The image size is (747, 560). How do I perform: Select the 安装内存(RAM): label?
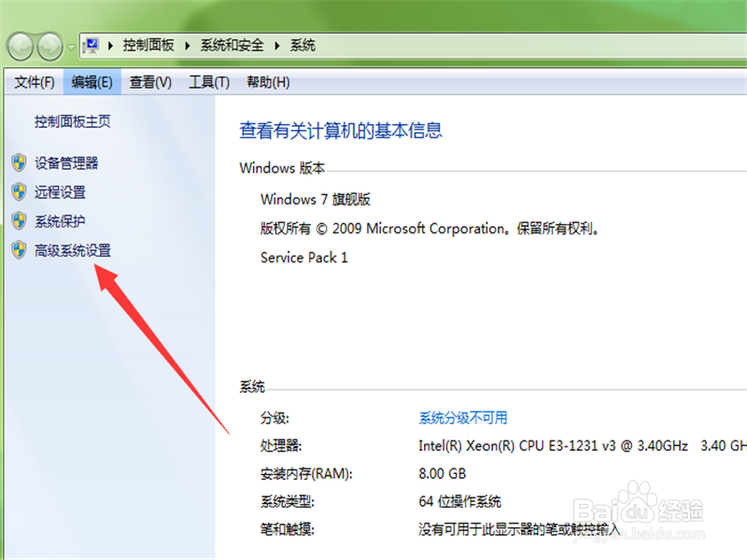(x=306, y=474)
